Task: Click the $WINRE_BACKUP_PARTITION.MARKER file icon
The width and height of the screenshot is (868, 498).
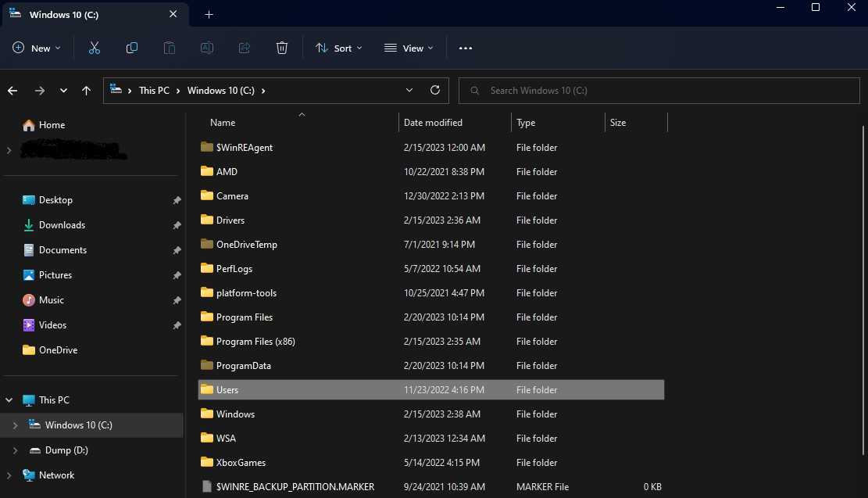Action: pos(206,486)
